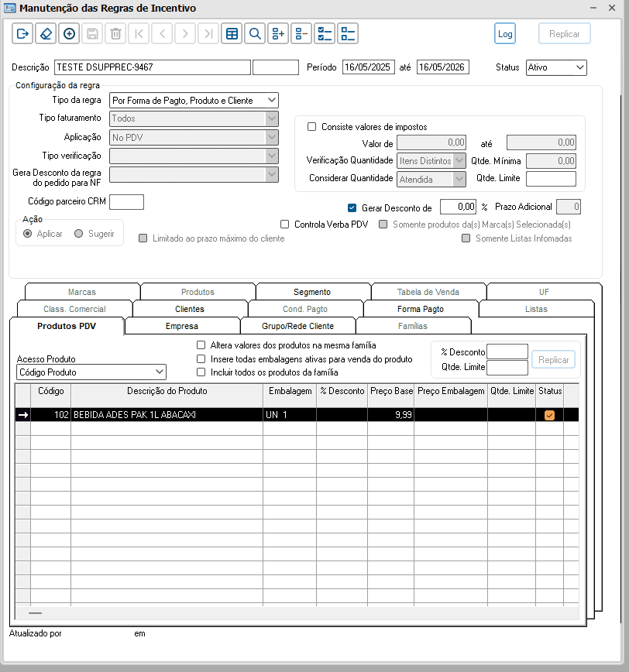Screen dimensions: 629x672
Task: Click the check all items icon
Action: pos(325,33)
